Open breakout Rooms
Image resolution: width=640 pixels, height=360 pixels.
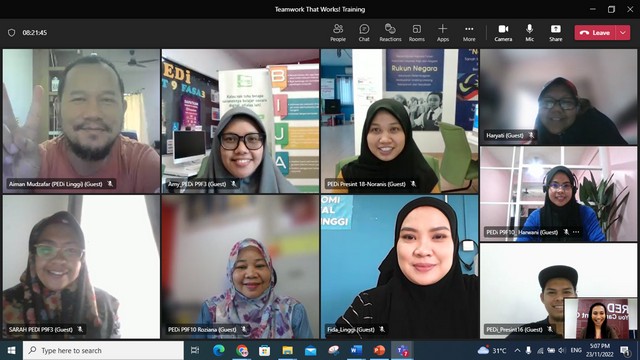point(417,33)
